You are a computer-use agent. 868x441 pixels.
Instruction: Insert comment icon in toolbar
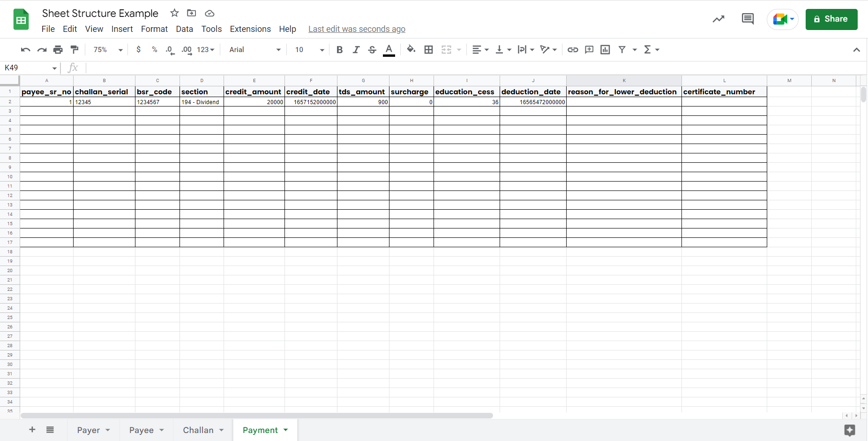coord(589,50)
